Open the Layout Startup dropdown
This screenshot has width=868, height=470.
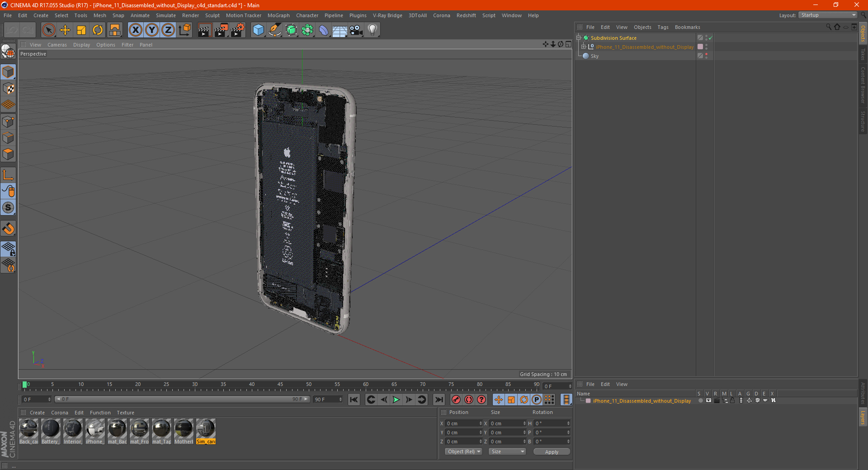tap(828, 15)
